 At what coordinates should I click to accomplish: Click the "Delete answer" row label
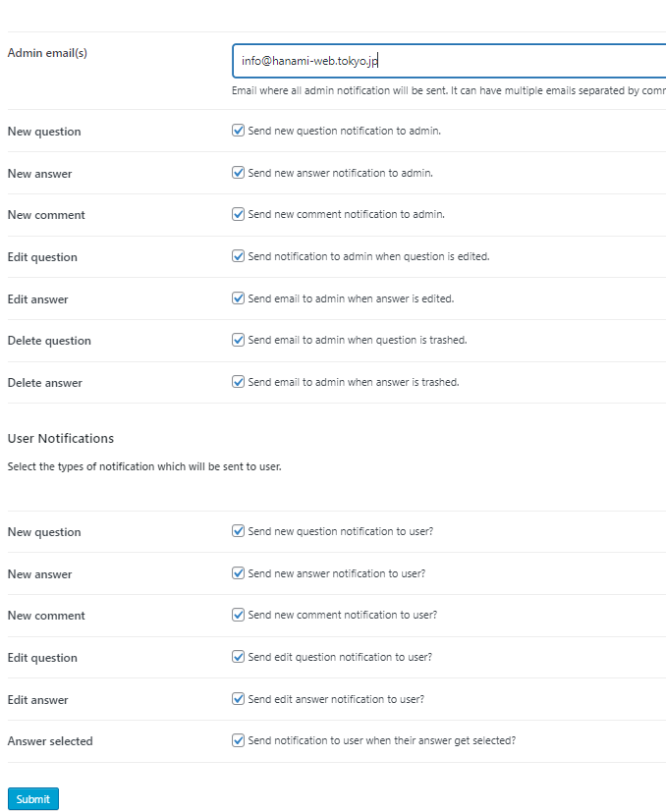45,383
